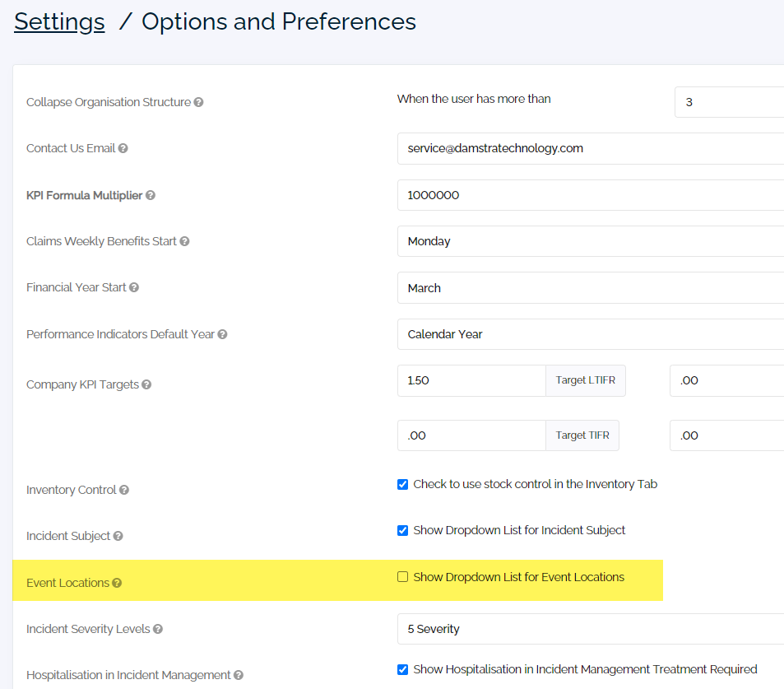Open help icon for Collapse Organisation Structure
This screenshot has height=689, width=784.
coord(198,102)
